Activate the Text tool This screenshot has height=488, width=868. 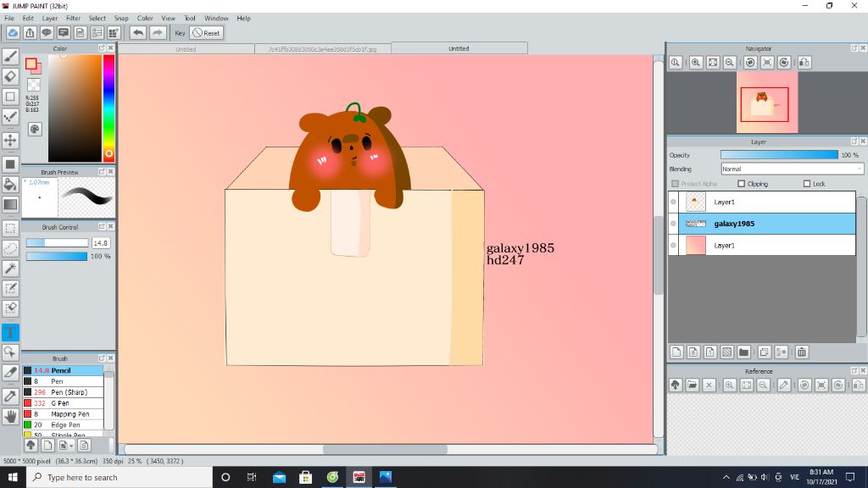(x=10, y=332)
